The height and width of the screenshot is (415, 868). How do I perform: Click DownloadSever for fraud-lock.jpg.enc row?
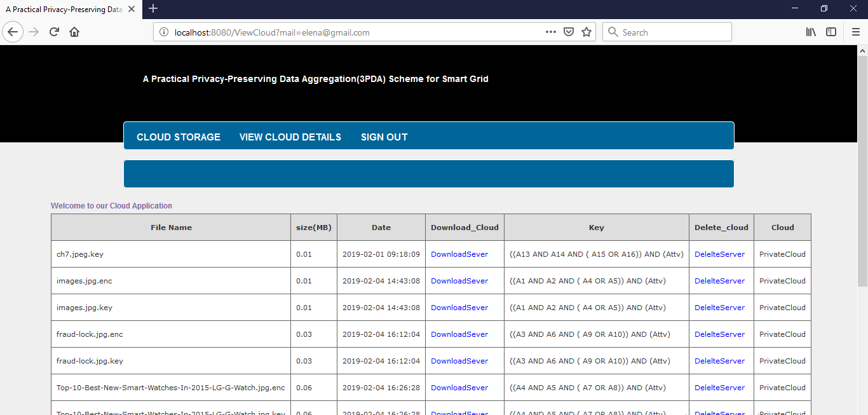click(459, 334)
